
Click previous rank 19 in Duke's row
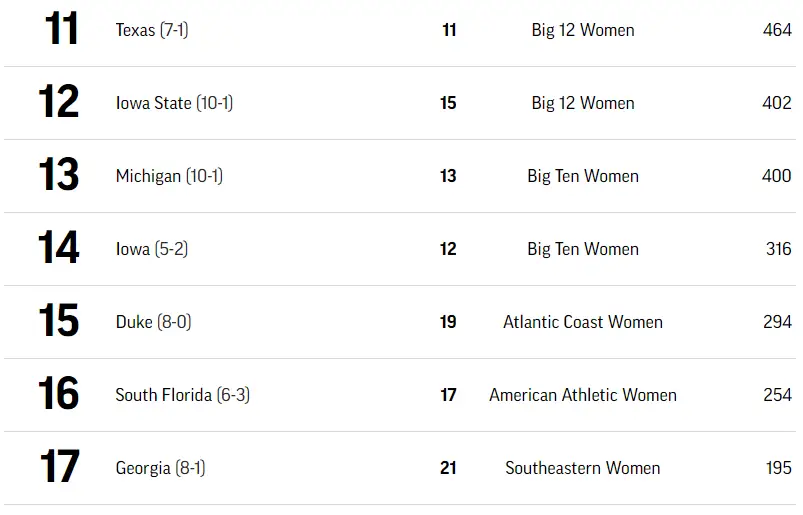coord(448,322)
